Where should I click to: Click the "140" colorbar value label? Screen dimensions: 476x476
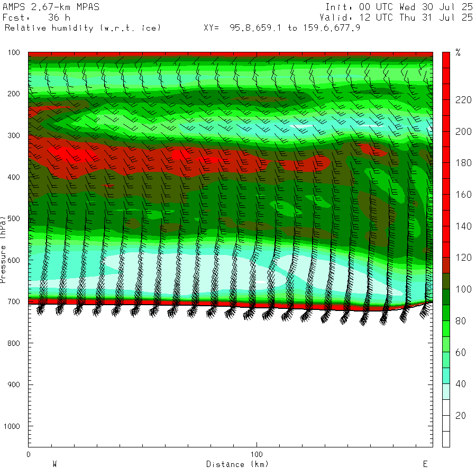coord(463,226)
